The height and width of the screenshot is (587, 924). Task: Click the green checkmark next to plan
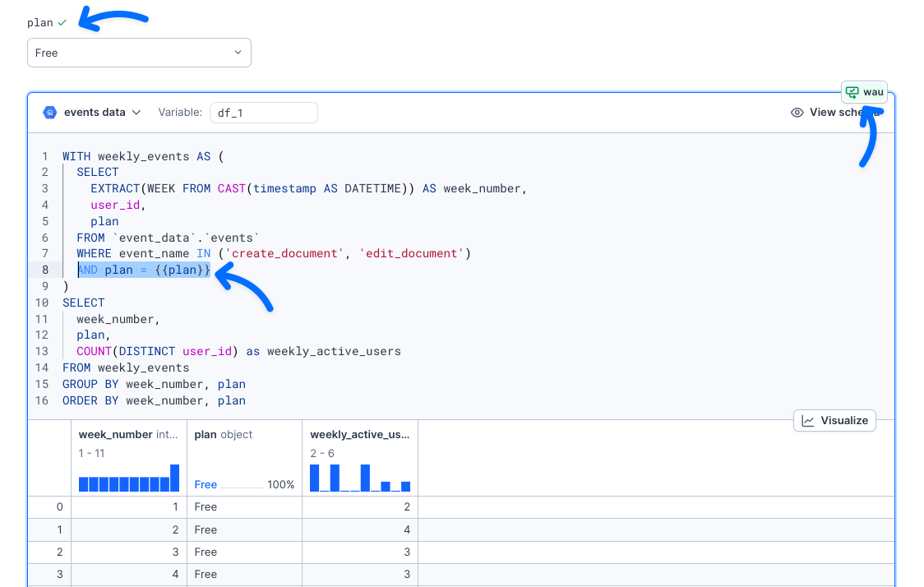(62, 23)
